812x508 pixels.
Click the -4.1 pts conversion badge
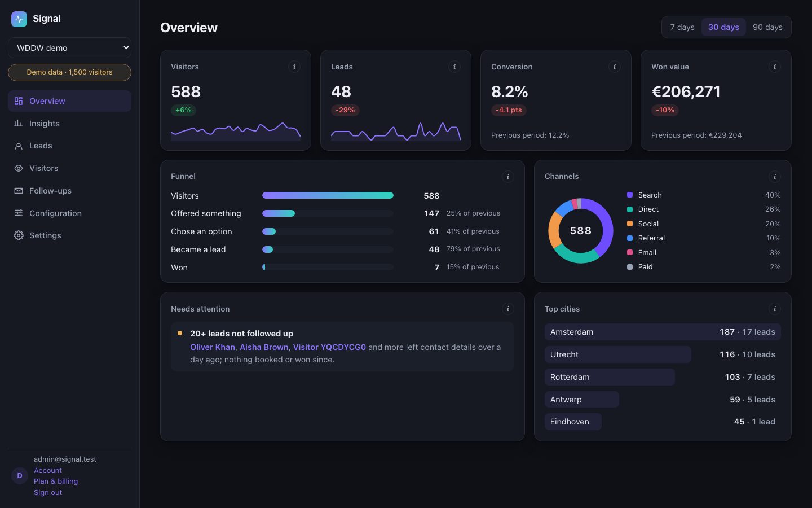coord(509,110)
